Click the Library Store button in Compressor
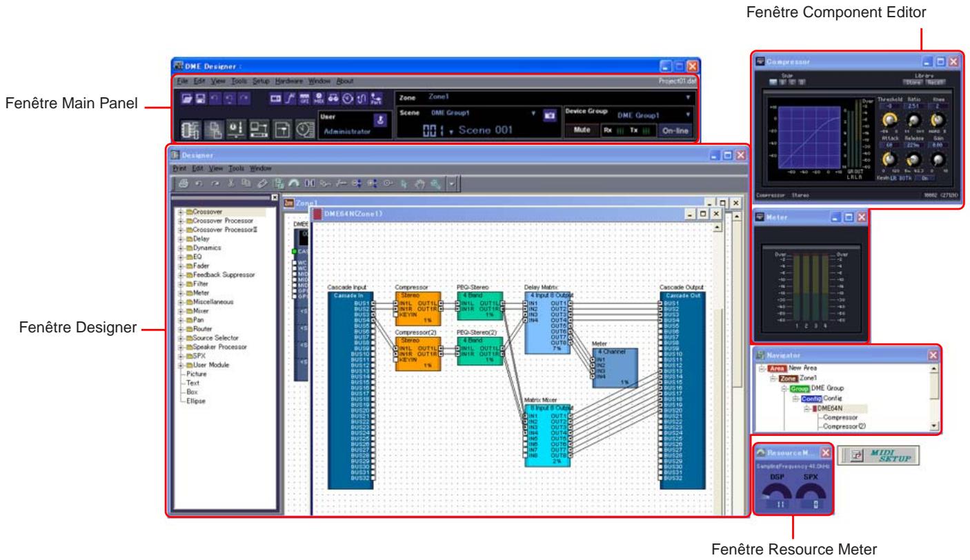Viewport: 970px width, 560px height. point(913,82)
